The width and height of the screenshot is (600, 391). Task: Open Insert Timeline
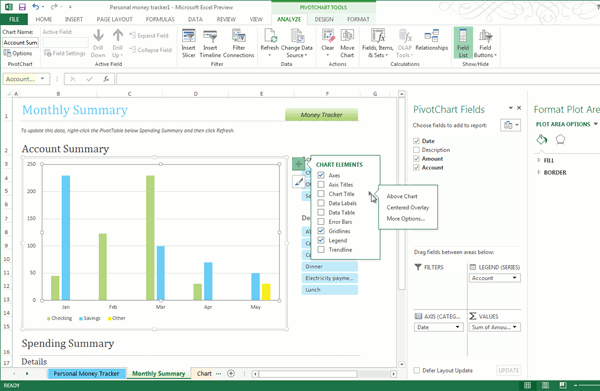(x=210, y=43)
